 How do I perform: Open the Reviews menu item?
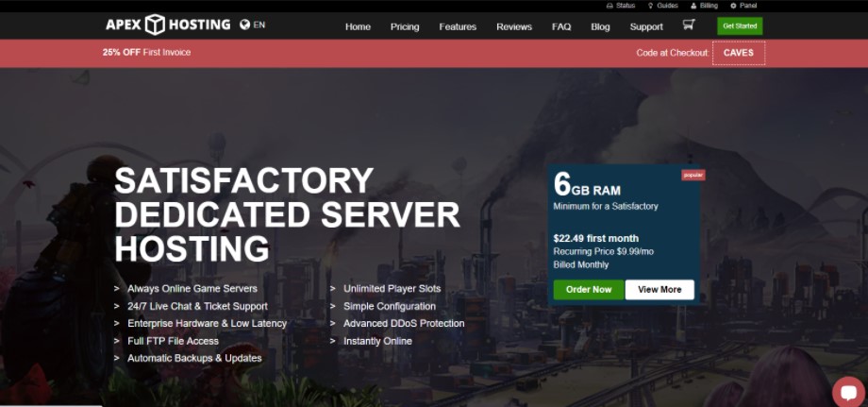click(x=514, y=26)
